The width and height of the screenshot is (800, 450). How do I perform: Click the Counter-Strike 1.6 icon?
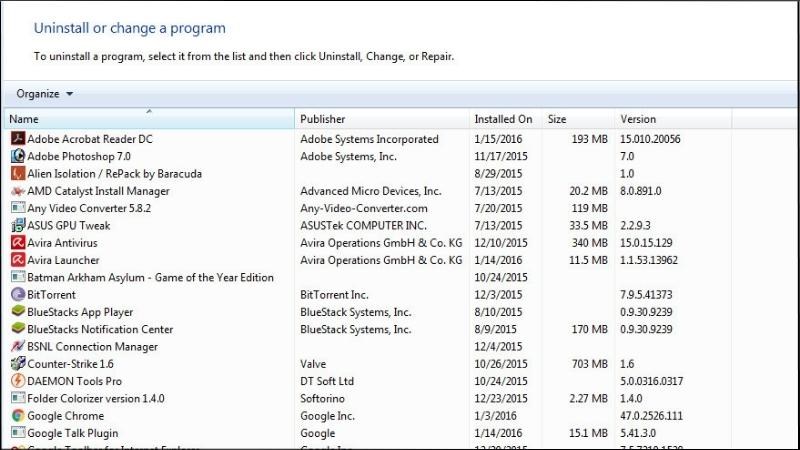click(x=17, y=364)
